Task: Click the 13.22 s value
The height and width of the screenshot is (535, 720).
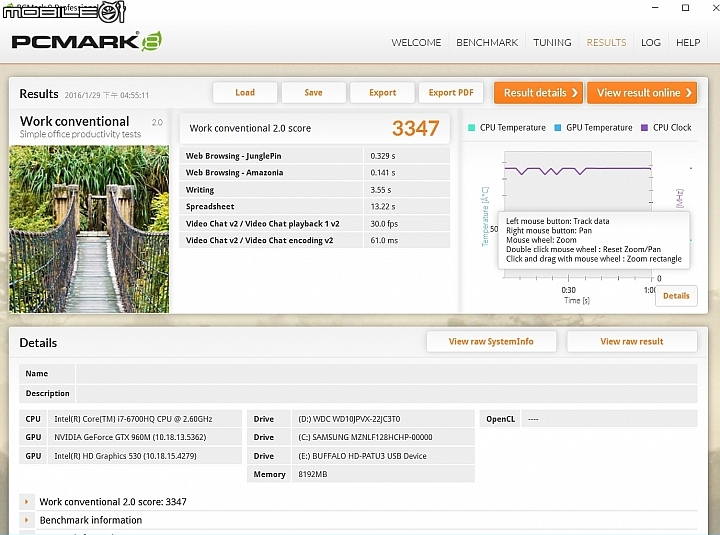Action: pos(382,207)
